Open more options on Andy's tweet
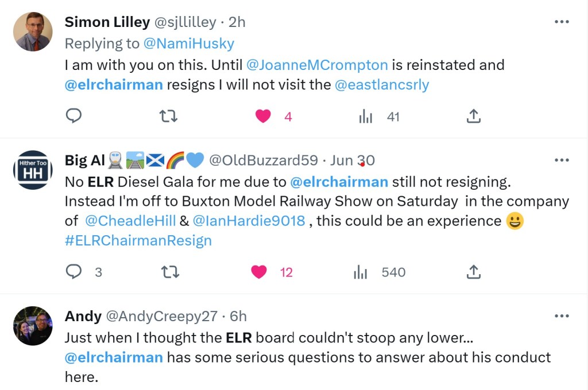 coord(561,316)
